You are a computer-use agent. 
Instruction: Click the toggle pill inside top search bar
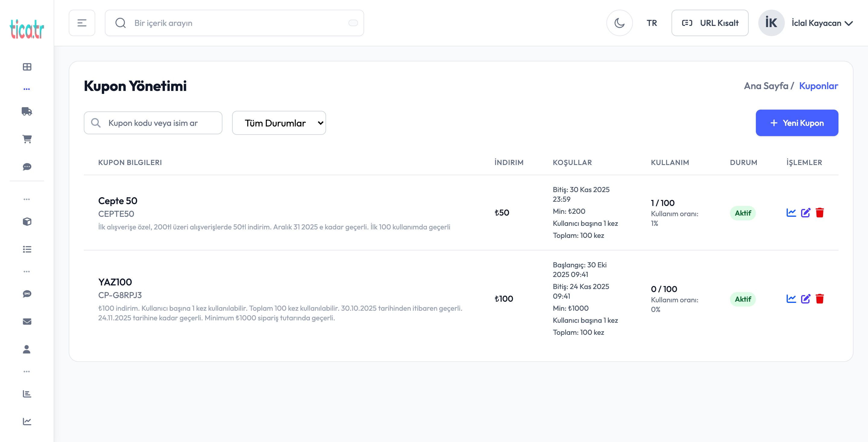point(353,23)
